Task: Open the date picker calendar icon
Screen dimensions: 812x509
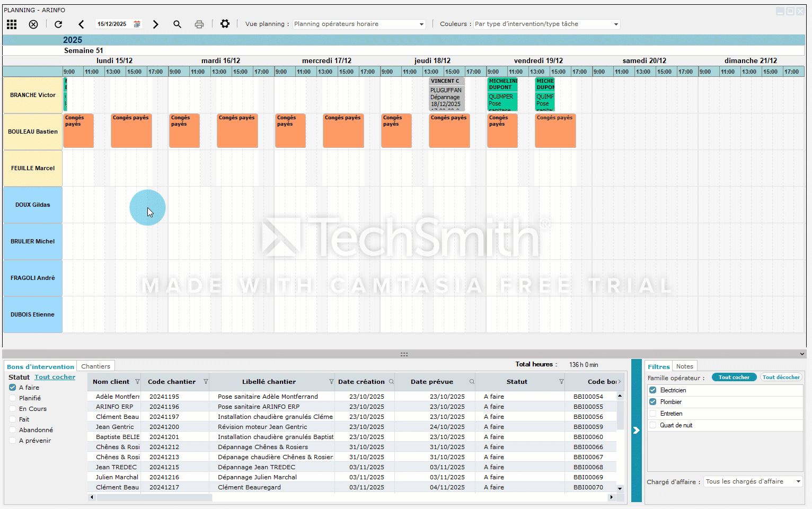Action: 137,24
